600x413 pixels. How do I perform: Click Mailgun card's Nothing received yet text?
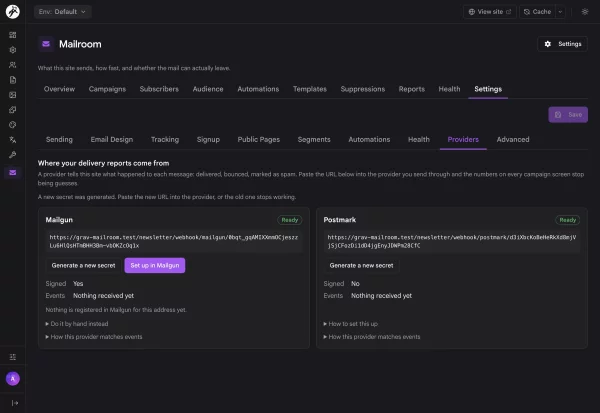[103, 295]
